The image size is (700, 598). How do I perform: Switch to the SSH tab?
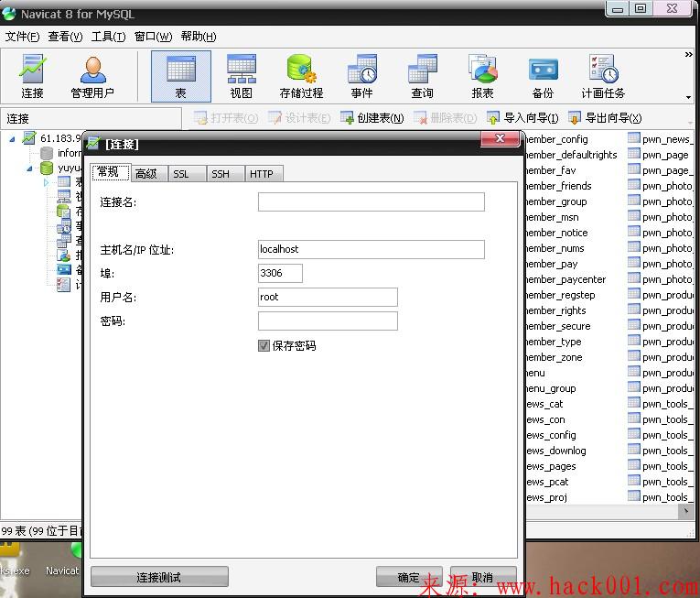pyautogui.click(x=225, y=173)
